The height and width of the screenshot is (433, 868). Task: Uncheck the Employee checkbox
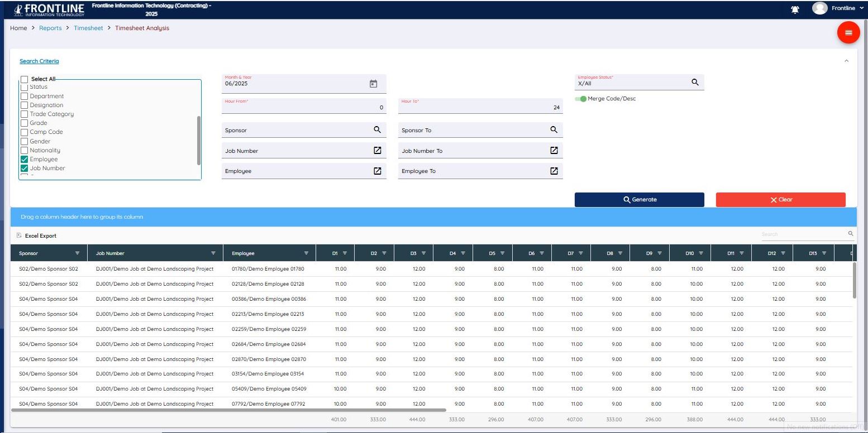tap(24, 159)
